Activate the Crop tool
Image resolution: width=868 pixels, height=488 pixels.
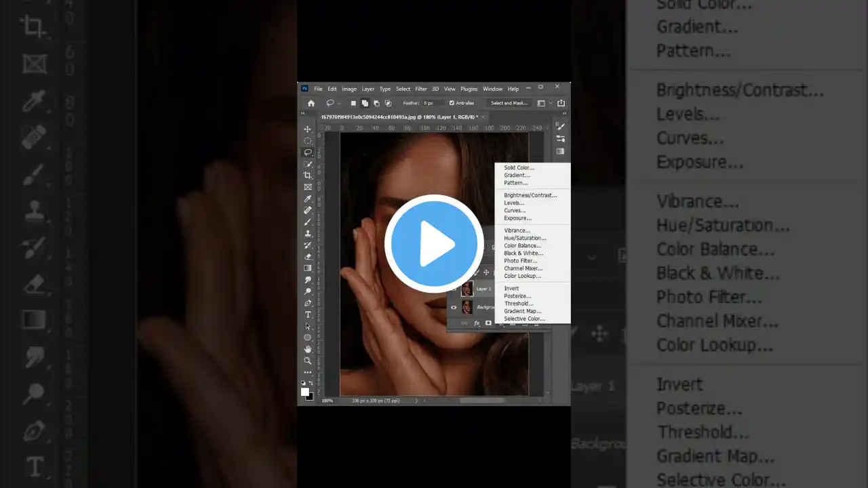click(307, 175)
